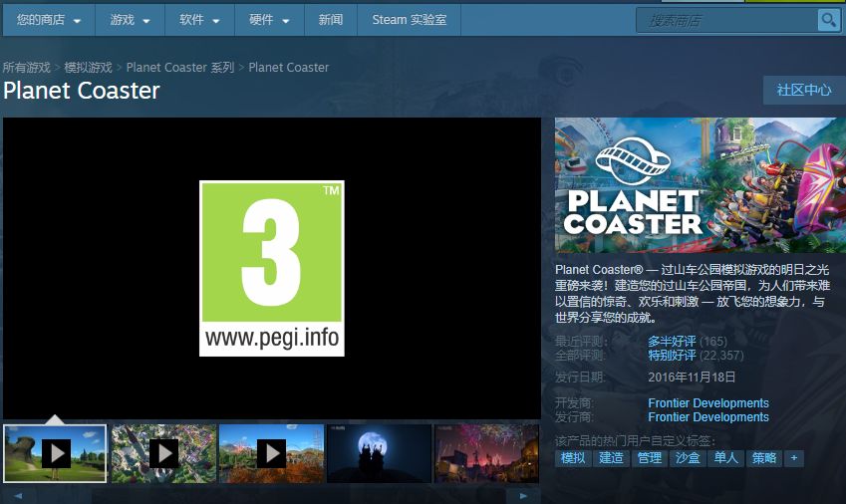Open recent reviews 多半好评 link
The height and width of the screenshot is (504, 846).
click(x=672, y=342)
